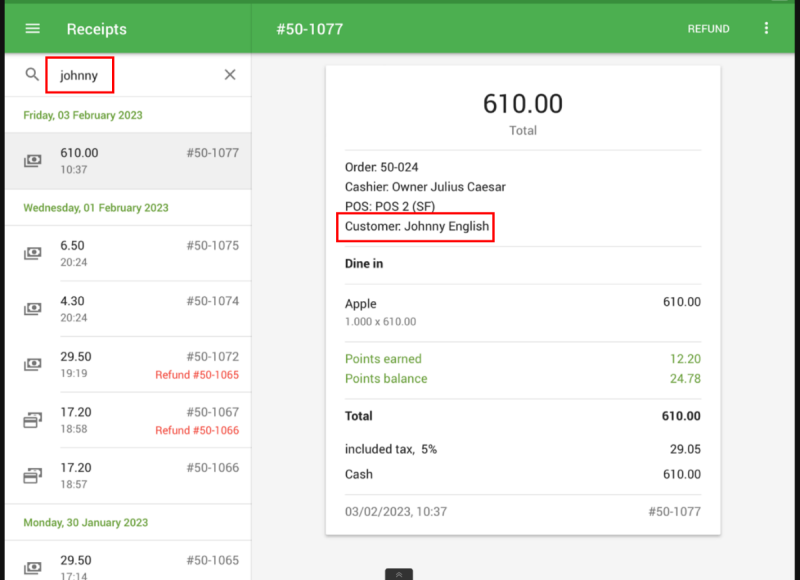Click card icon of receipt #50-1066

pyautogui.click(x=33, y=475)
